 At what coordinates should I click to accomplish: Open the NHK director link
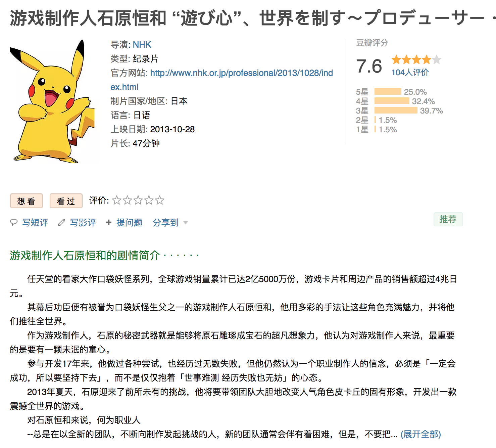142,45
